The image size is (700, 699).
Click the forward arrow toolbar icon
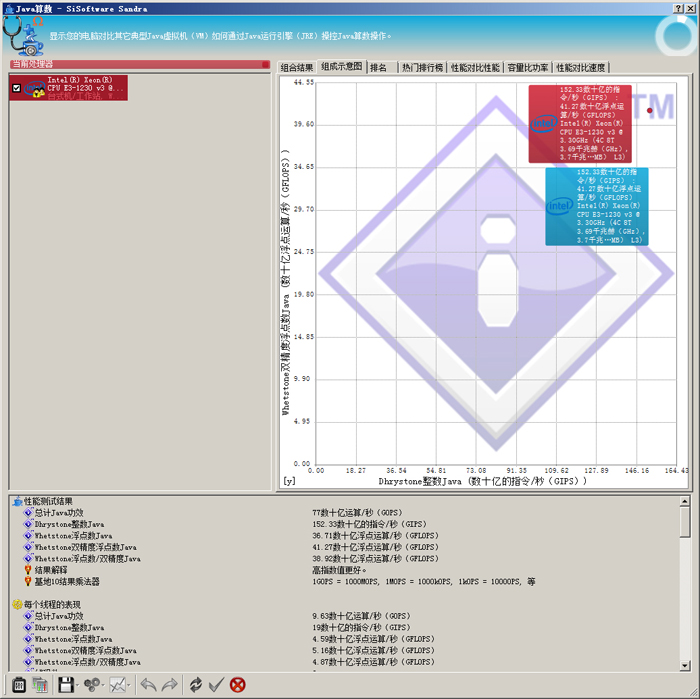tap(170, 684)
